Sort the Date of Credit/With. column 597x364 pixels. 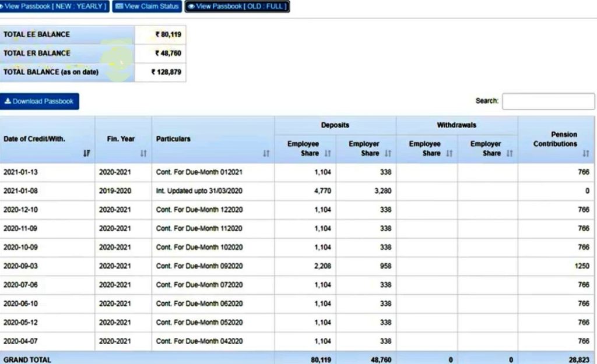coord(87,153)
